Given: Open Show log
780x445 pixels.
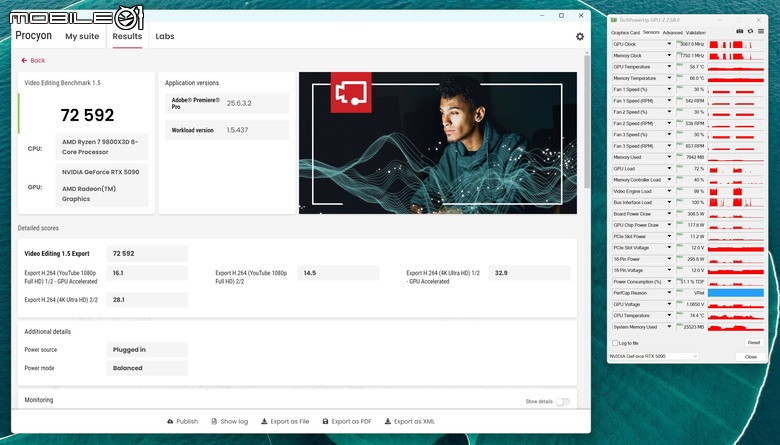Looking at the screenshot, I should coord(229,421).
